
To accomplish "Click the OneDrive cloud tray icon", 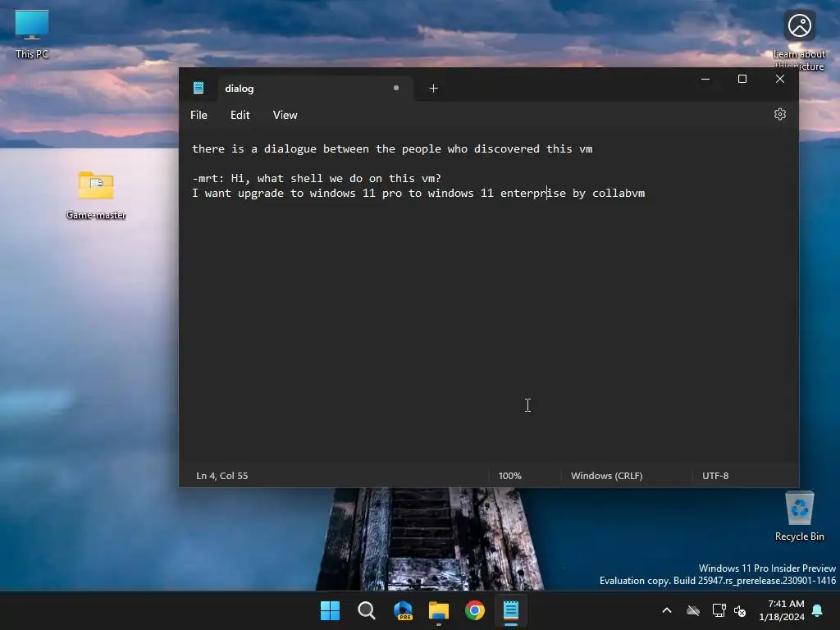I will [693, 610].
